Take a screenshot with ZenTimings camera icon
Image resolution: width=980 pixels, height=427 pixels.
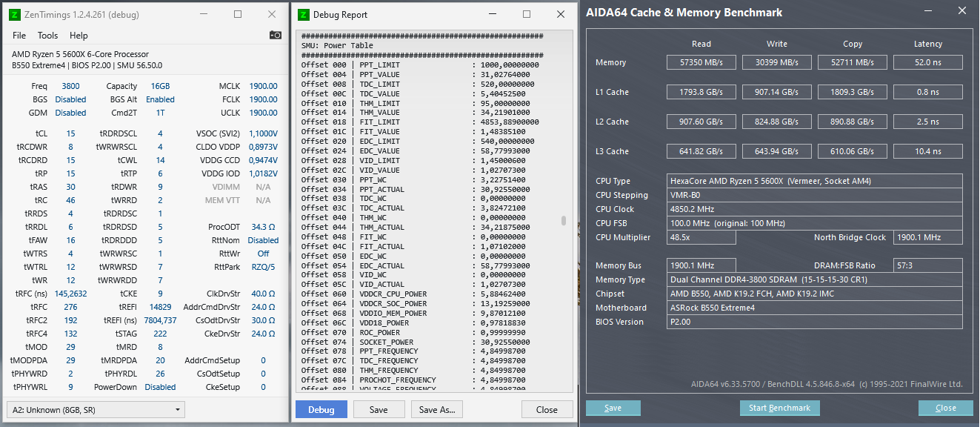(x=275, y=35)
